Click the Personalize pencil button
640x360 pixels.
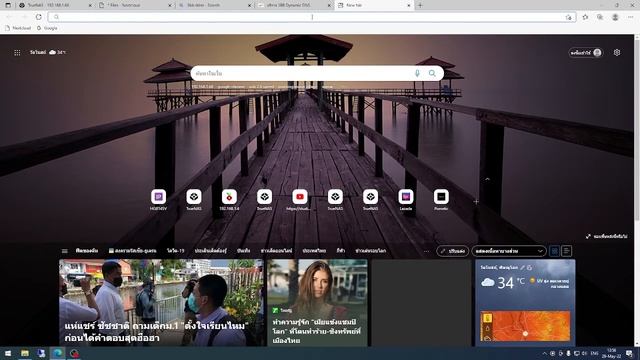pos(453,251)
